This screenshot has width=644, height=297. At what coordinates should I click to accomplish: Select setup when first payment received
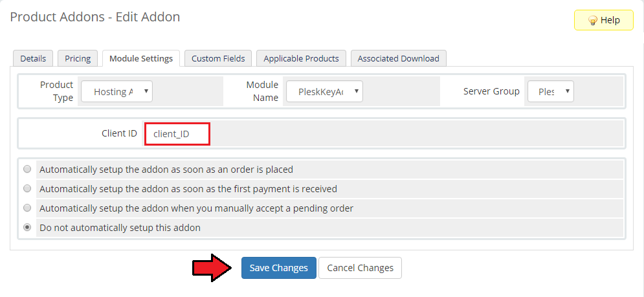pos(27,188)
